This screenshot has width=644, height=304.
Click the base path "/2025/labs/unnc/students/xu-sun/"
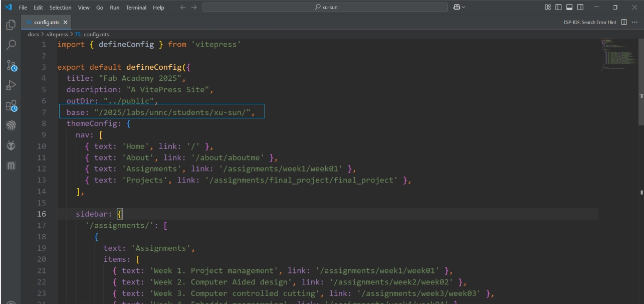click(172, 112)
